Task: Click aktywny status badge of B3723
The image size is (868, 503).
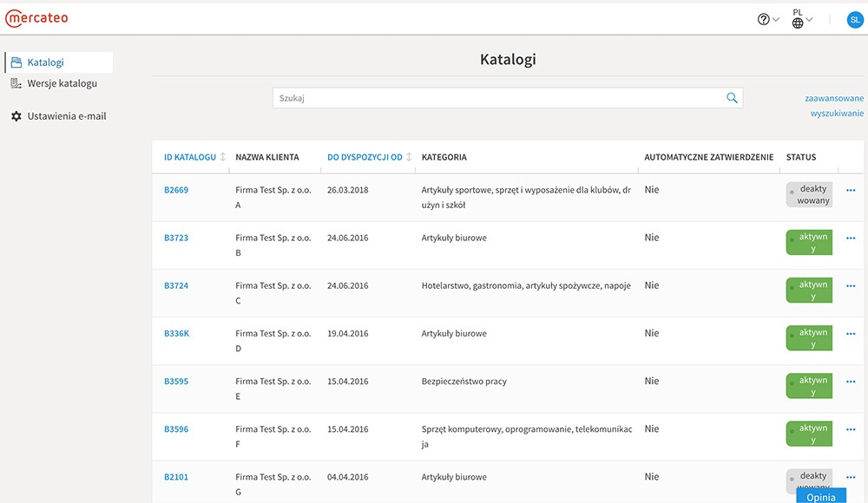Action: [x=809, y=242]
